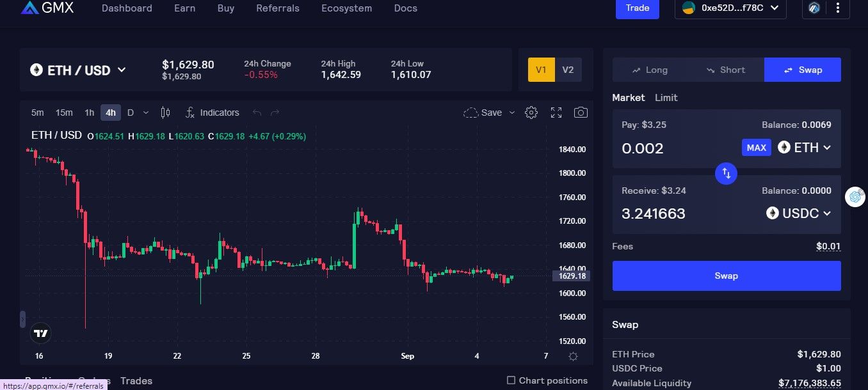Switch to V1 version
Image resolution: width=868 pixels, height=390 pixels.
point(541,70)
